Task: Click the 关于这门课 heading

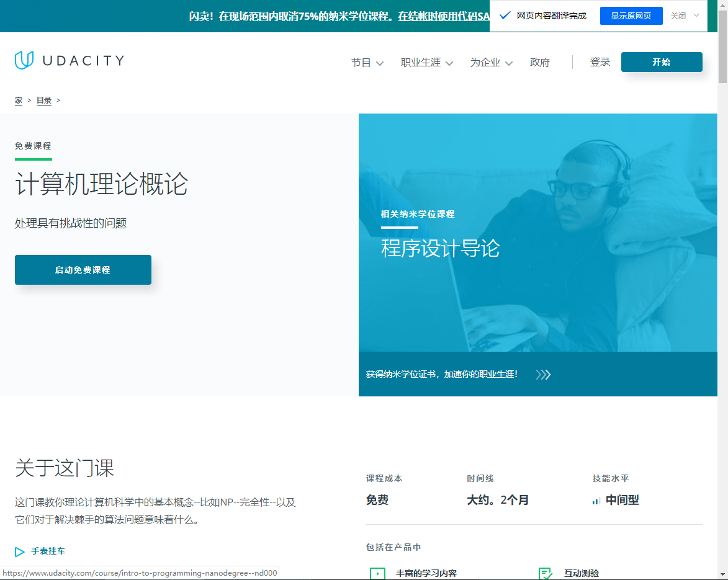Action: (65, 468)
